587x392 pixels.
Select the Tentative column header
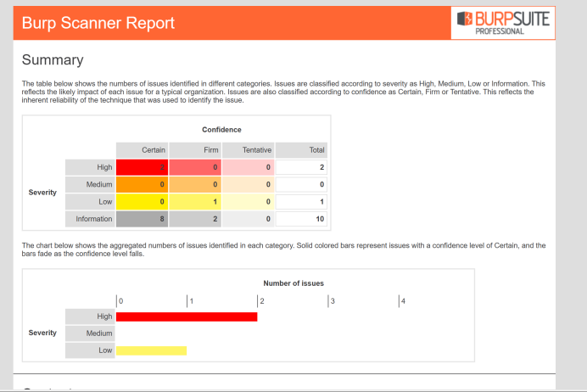(x=249, y=150)
